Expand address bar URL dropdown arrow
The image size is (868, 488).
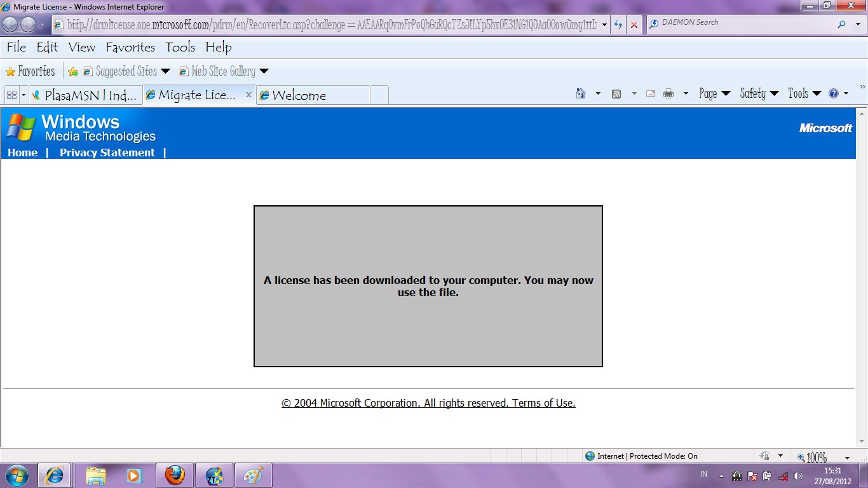coord(604,25)
